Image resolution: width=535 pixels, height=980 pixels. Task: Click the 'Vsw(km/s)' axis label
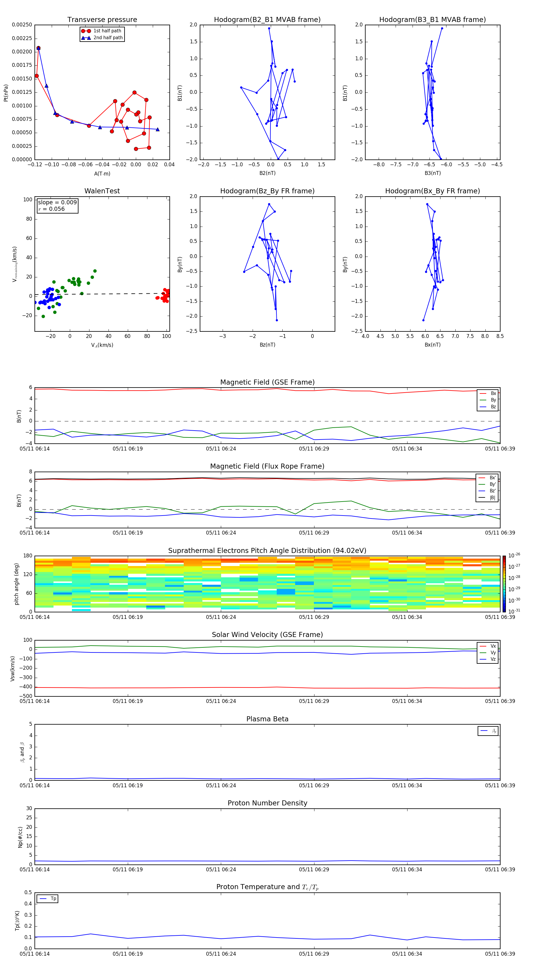click(12, 668)
